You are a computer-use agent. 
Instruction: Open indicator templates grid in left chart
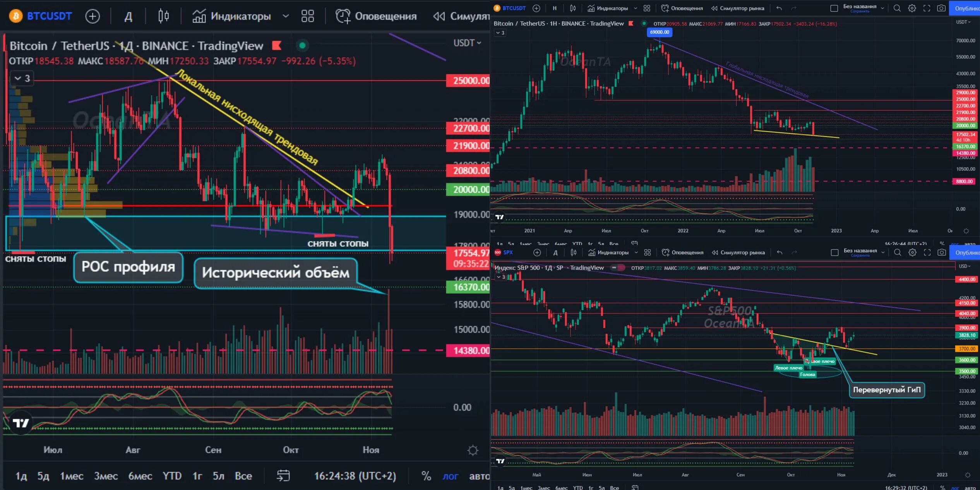point(308,16)
